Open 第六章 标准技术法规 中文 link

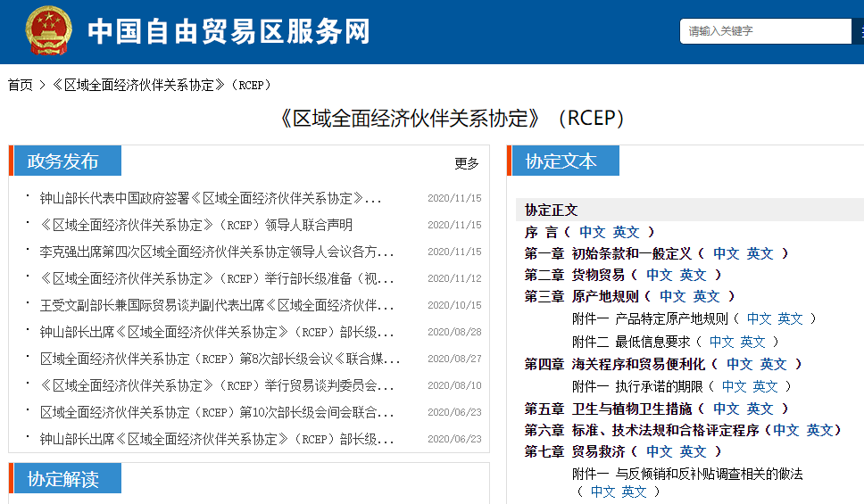[x=786, y=430]
